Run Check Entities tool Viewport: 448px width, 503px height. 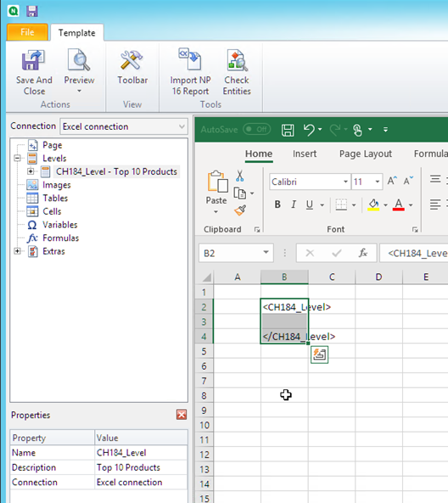[x=237, y=72]
